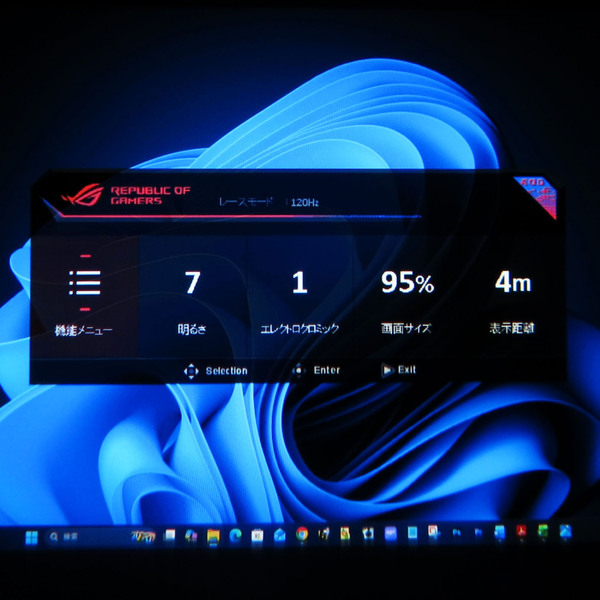Click the 120Hz refresh rate text

(x=305, y=202)
